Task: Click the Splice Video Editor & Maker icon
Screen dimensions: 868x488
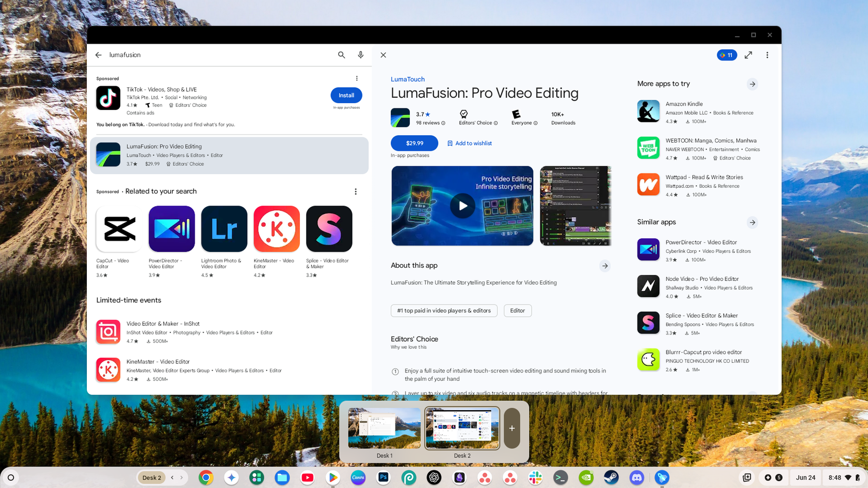Action: pos(329,229)
